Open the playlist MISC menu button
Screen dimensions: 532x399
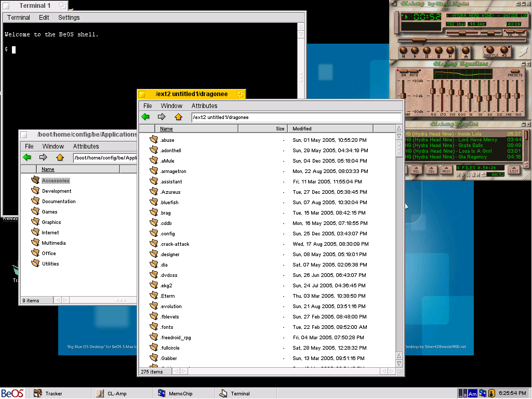[x=446, y=170]
